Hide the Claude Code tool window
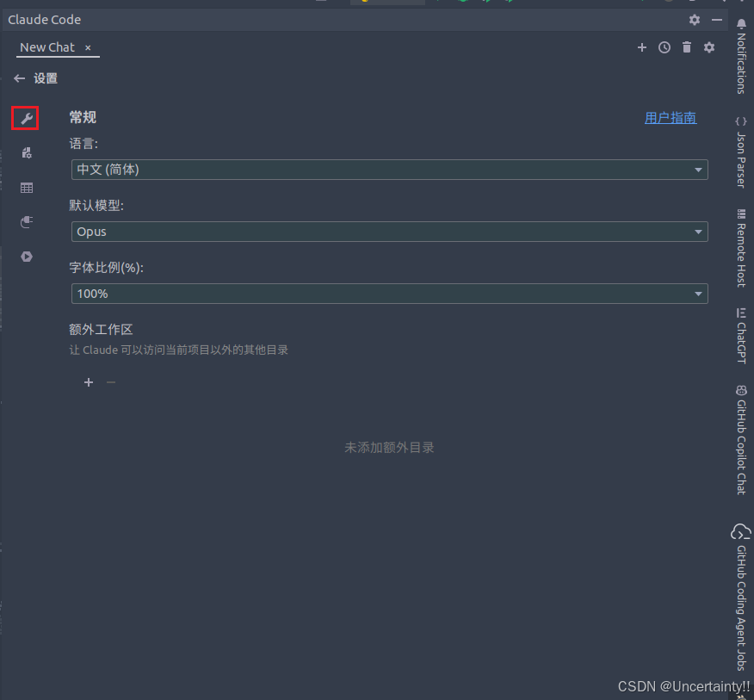Image resolution: width=754 pixels, height=700 pixels. [717, 20]
